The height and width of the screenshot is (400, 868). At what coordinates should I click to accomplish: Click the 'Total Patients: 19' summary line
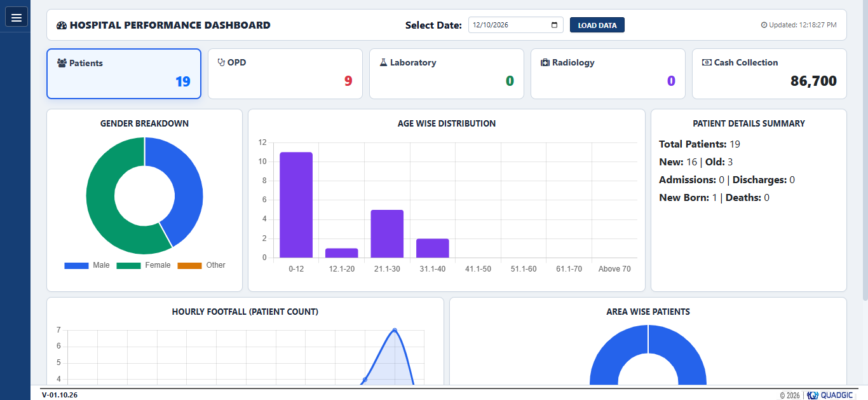700,144
